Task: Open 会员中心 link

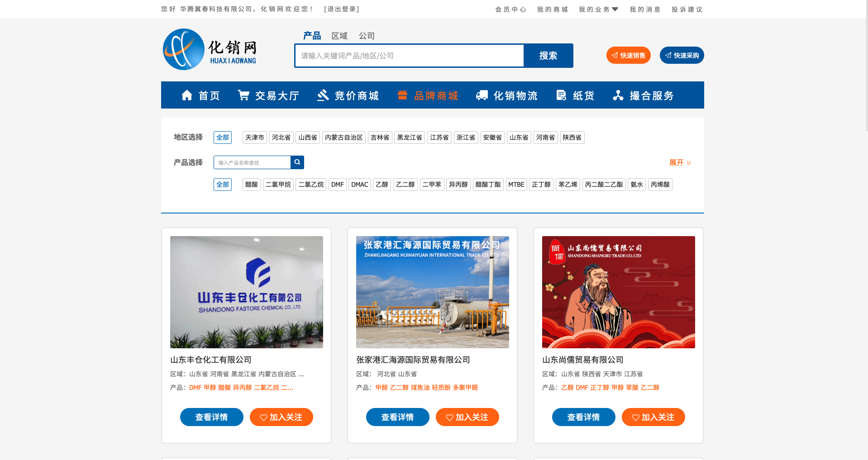Action: pos(511,9)
